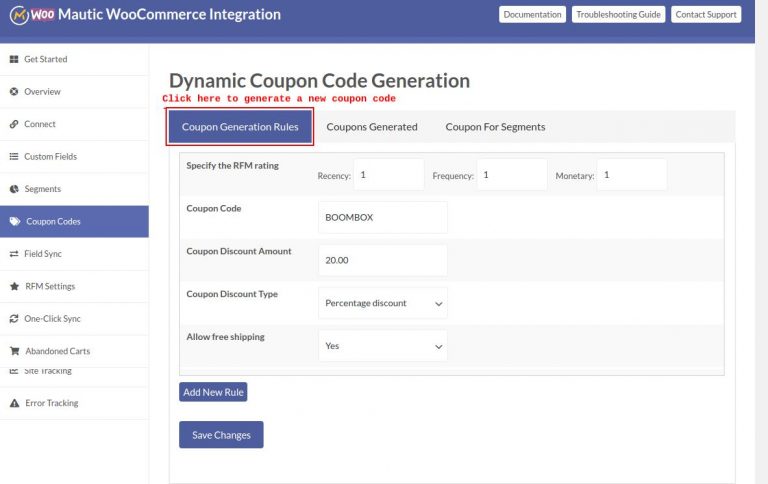
Task: Switch to Coupon Generation Rules tab
Action: point(240,127)
